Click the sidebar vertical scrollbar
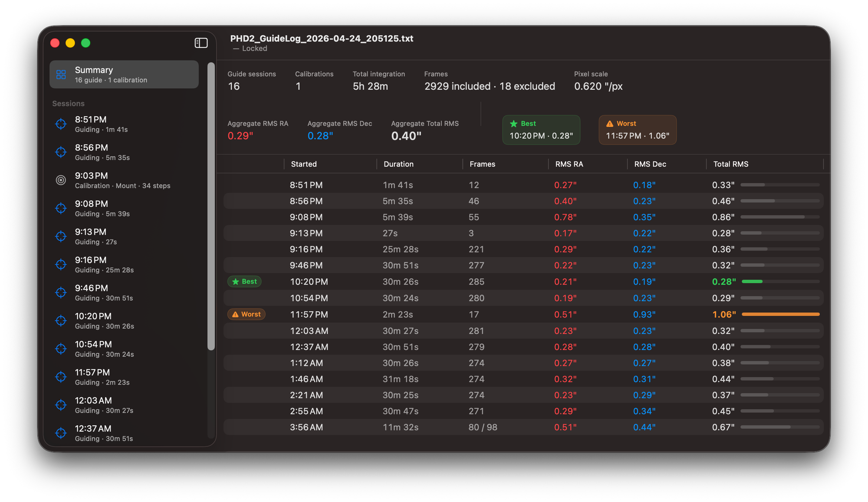This screenshot has width=868, height=502. [211, 206]
